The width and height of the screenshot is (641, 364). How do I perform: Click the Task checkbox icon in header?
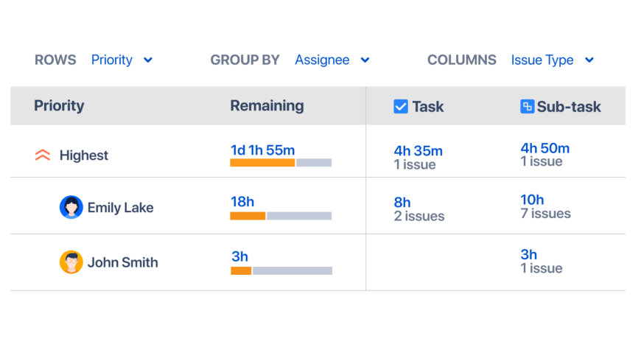(401, 107)
